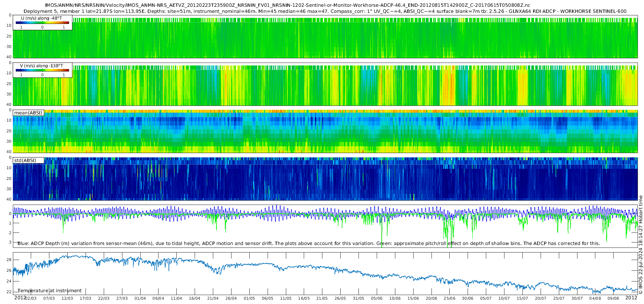
Task: Click the 12/03 date tick label
Action: [67, 298]
